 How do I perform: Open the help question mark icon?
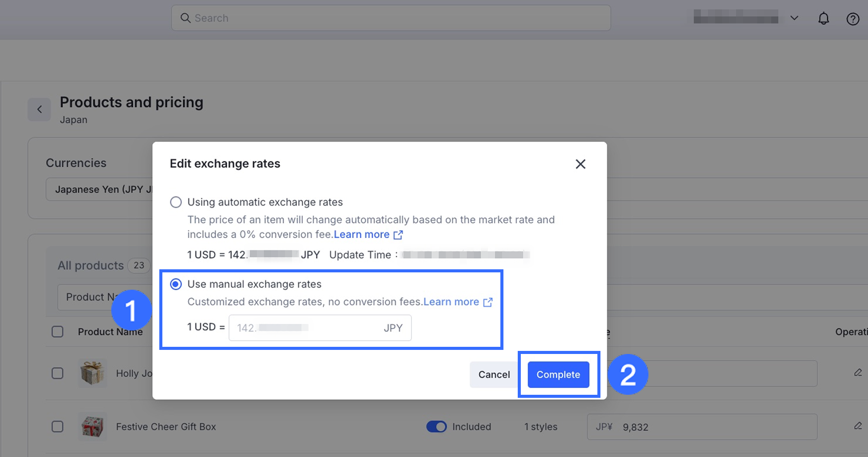tap(853, 19)
